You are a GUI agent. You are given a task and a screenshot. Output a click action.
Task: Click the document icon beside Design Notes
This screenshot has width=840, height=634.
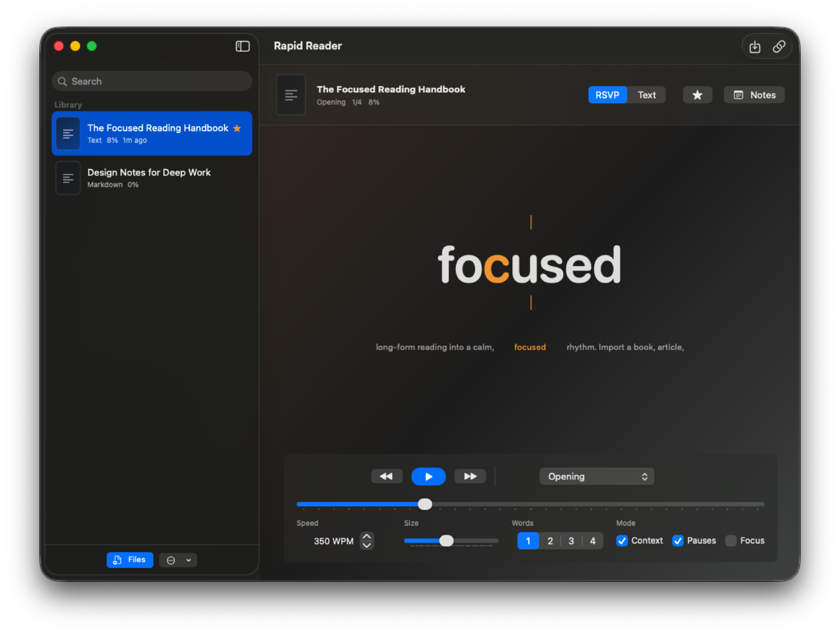[68, 178]
